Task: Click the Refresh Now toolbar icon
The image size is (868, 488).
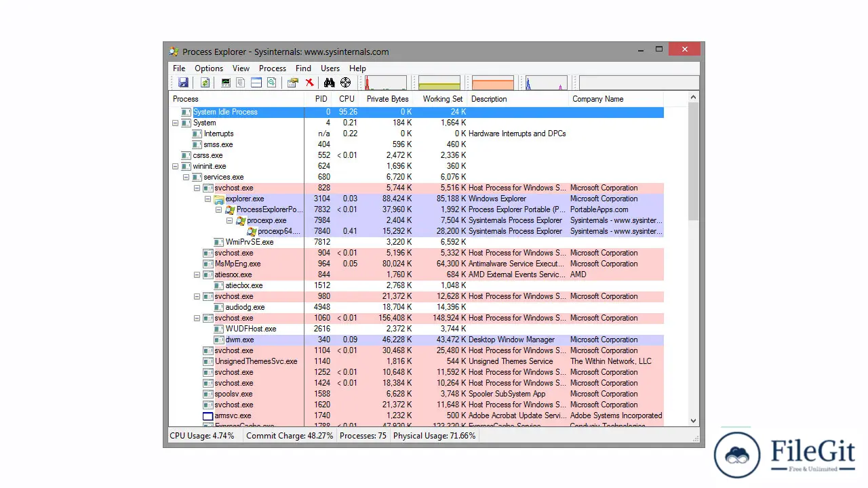Action: tap(205, 83)
